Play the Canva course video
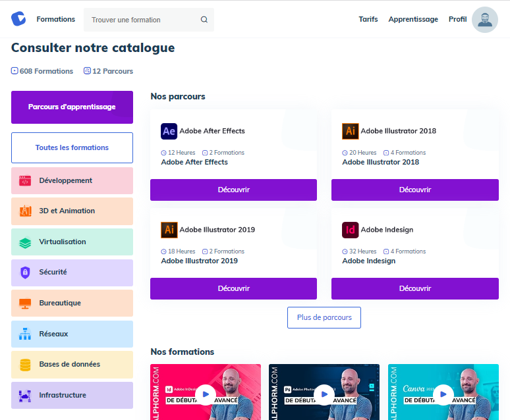This screenshot has height=420, width=510. tap(443, 394)
